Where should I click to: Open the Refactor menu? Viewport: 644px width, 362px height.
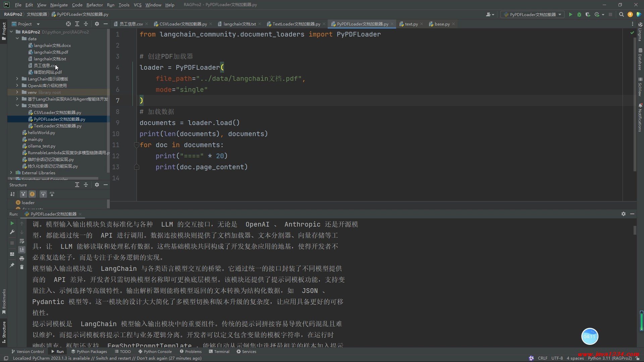point(94,5)
